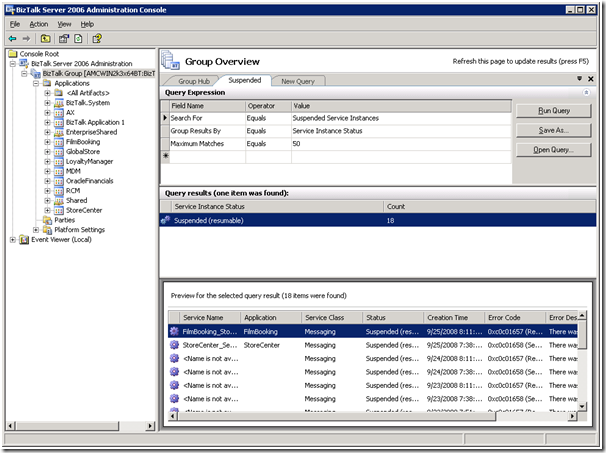Open the Action menu
606x453 pixels.
(39, 24)
